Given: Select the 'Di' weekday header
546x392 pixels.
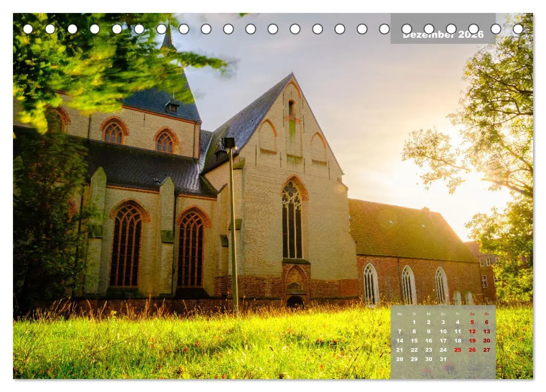Looking at the screenshot, I should 414,314.
